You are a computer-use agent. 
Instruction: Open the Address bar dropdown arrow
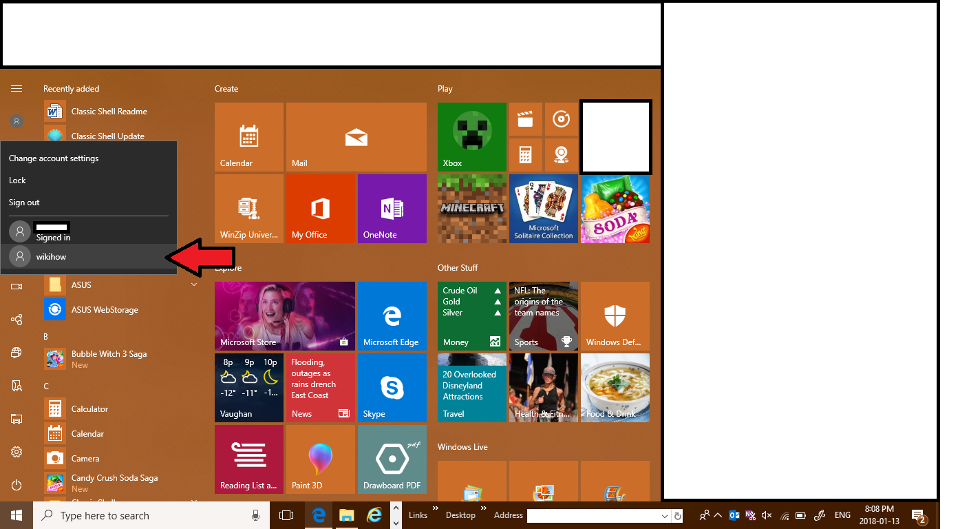[665, 516]
